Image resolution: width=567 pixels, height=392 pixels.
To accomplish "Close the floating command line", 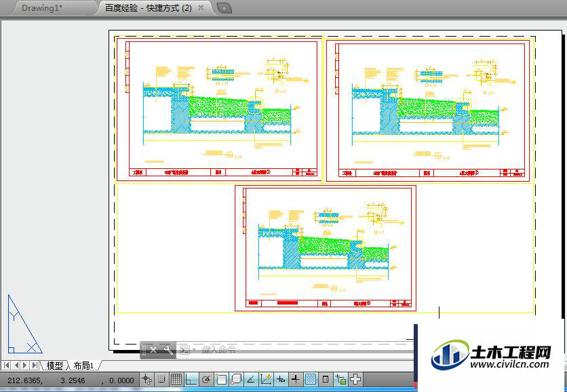I will pyautogui.click(x=153, y=350).
